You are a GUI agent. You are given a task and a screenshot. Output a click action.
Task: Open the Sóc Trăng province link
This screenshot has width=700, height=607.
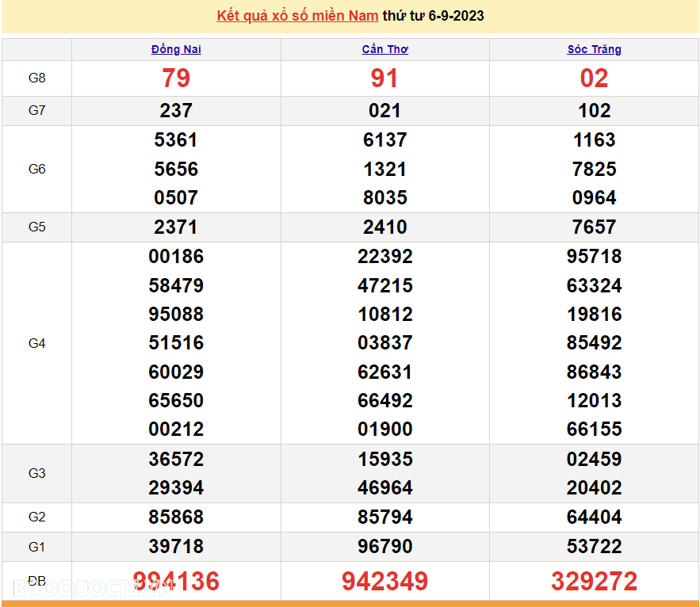[594, 49]
